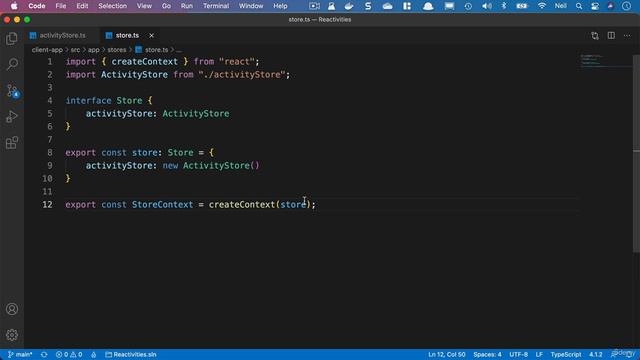Viewport: 640px width, 360px height.
Task: Open the Run menu
Action: tap(187, 6)
